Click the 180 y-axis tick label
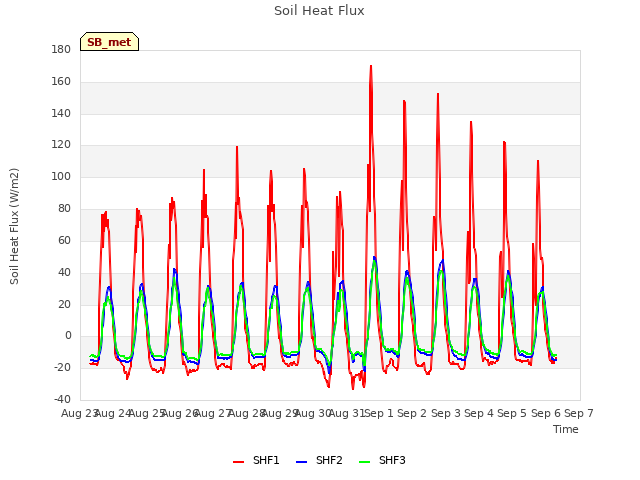Screen dimensions: 640x480 click(61, 50)
